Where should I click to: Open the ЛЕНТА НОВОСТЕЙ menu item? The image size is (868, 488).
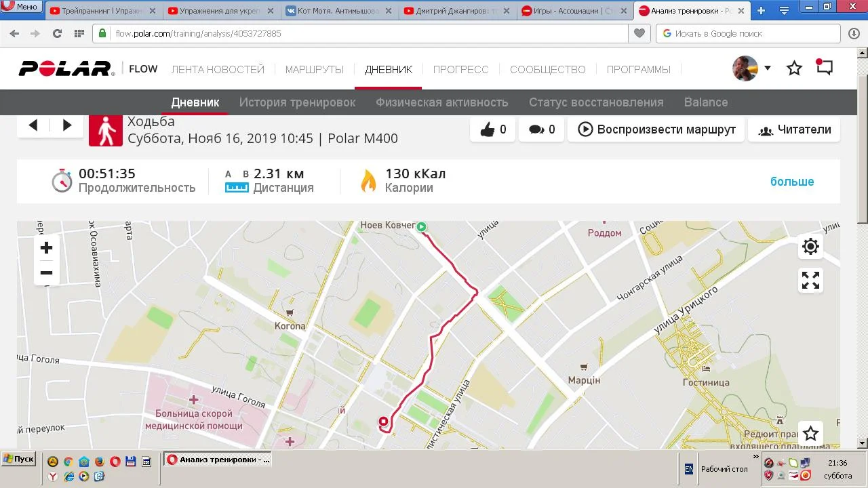point(218,69)
